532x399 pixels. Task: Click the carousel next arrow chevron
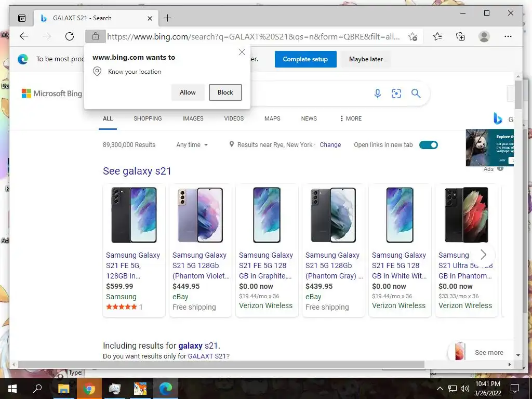pos(484,255)
